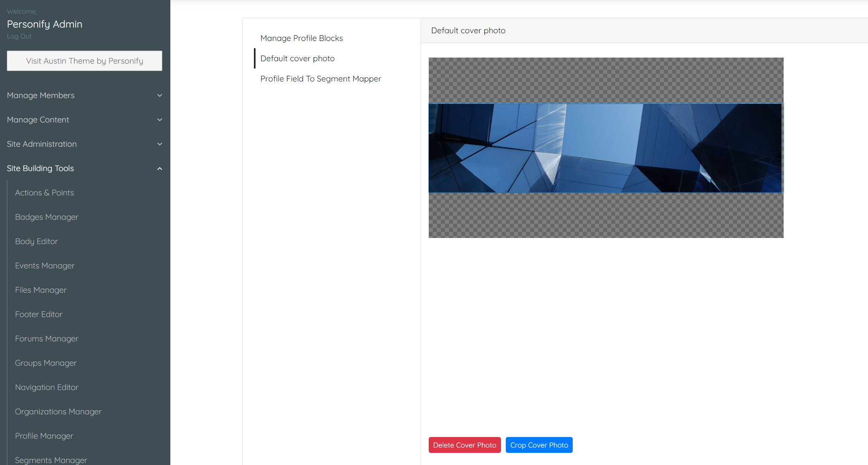Screen dimensions: 868x465
Task: Expand the Site Administration chevron
Action: (x=160, y=144)
